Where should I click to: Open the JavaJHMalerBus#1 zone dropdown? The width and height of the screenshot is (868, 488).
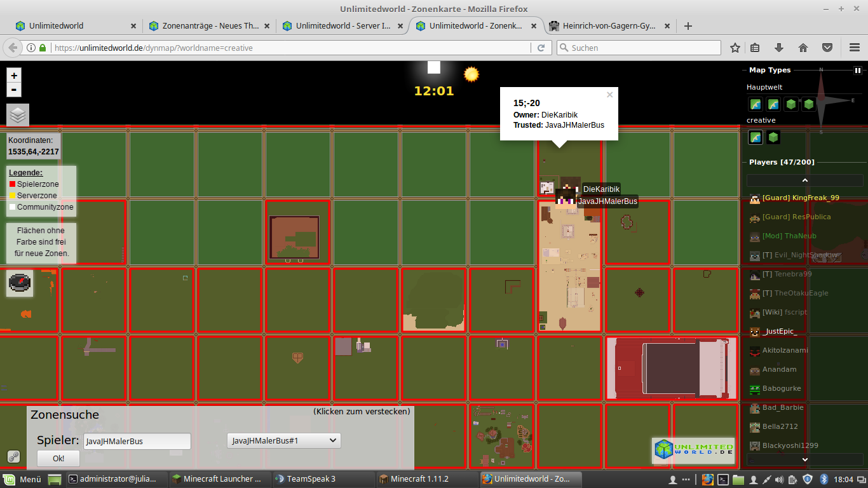click(x=284, y=440)
